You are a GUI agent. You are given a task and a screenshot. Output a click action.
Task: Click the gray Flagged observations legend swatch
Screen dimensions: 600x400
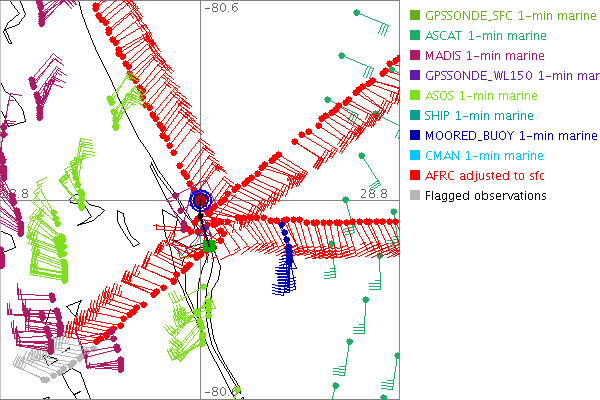point(415,195)
